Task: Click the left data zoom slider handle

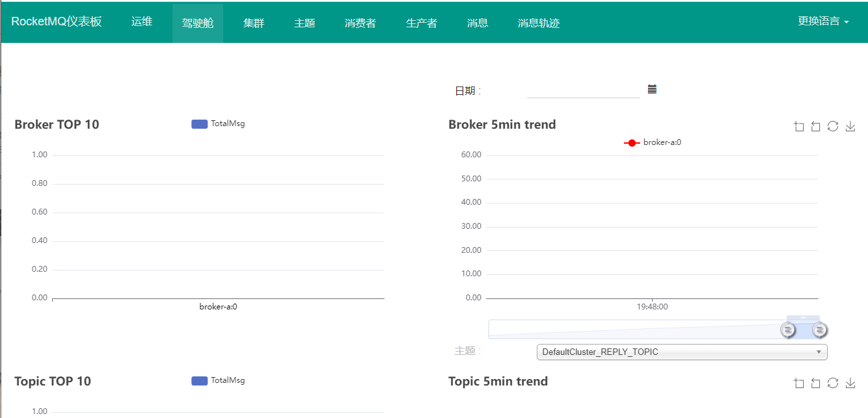Action: (x=788, y=330)
